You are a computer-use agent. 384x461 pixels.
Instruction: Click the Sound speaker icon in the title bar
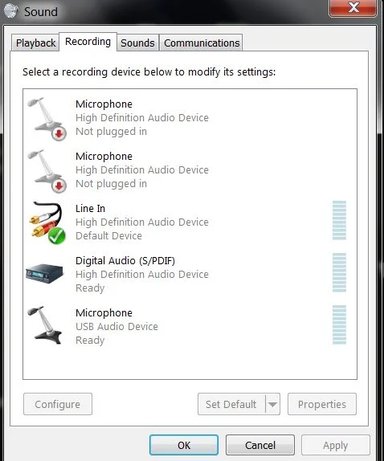click(11, 11)
